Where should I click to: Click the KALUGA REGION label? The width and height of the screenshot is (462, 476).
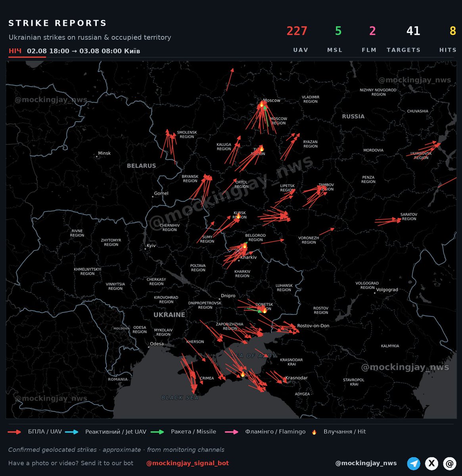point(224,147)
